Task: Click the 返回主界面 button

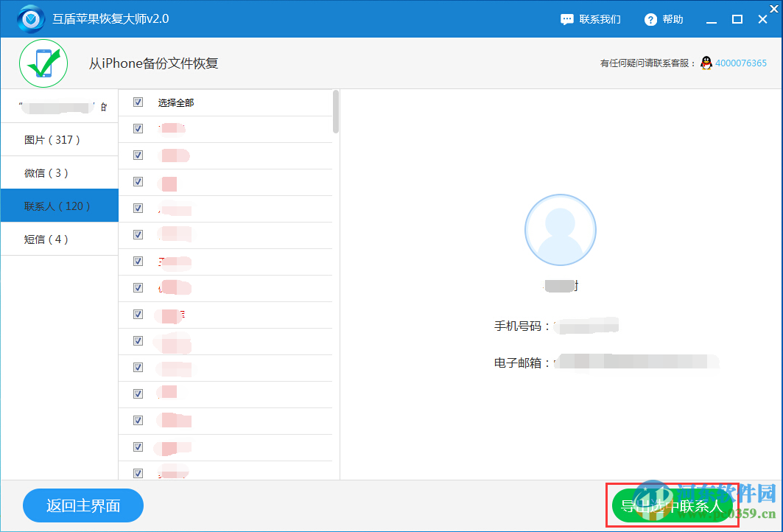Action: (82, 505)
